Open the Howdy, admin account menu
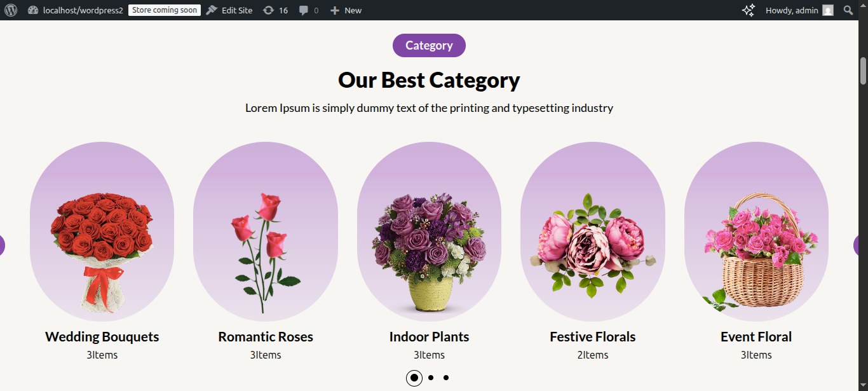 (x=792, y=10)
